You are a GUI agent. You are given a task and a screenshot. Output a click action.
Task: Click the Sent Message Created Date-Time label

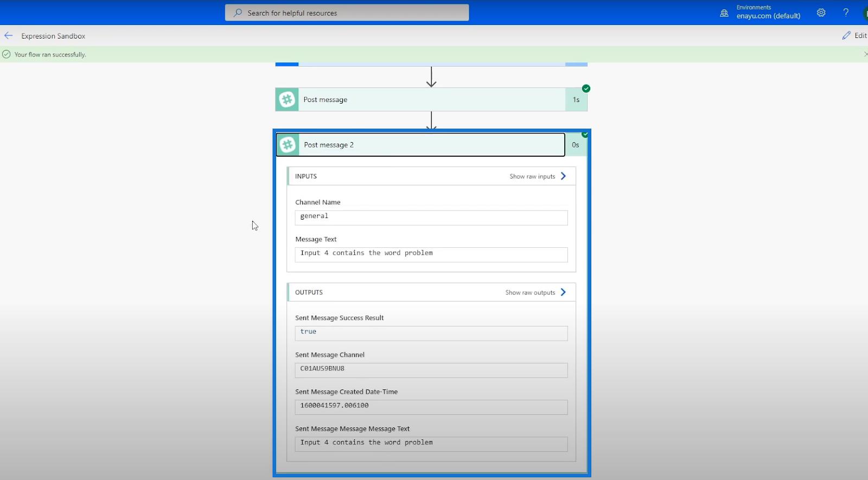coord(346,392)
